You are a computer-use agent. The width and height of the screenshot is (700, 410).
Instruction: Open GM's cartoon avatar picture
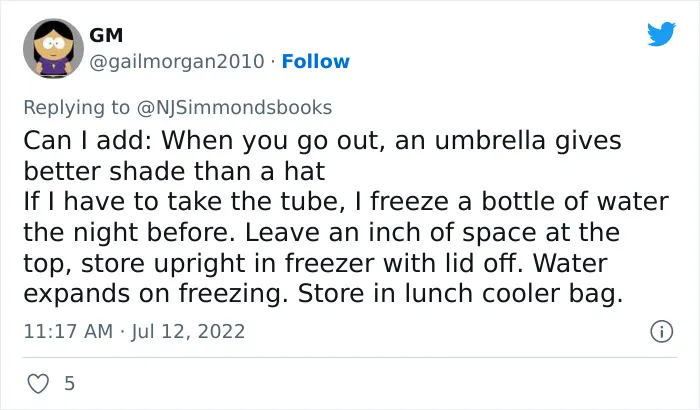(x=53, y=48)
